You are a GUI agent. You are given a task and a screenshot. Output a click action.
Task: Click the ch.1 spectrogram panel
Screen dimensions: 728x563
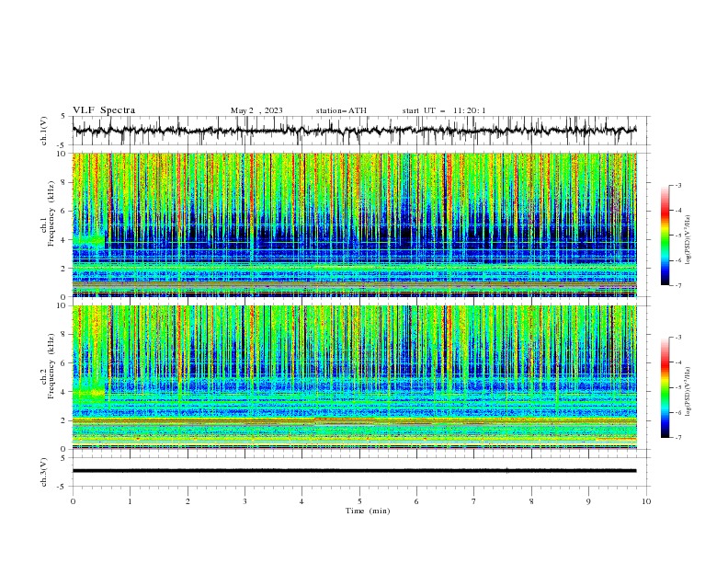355,224
